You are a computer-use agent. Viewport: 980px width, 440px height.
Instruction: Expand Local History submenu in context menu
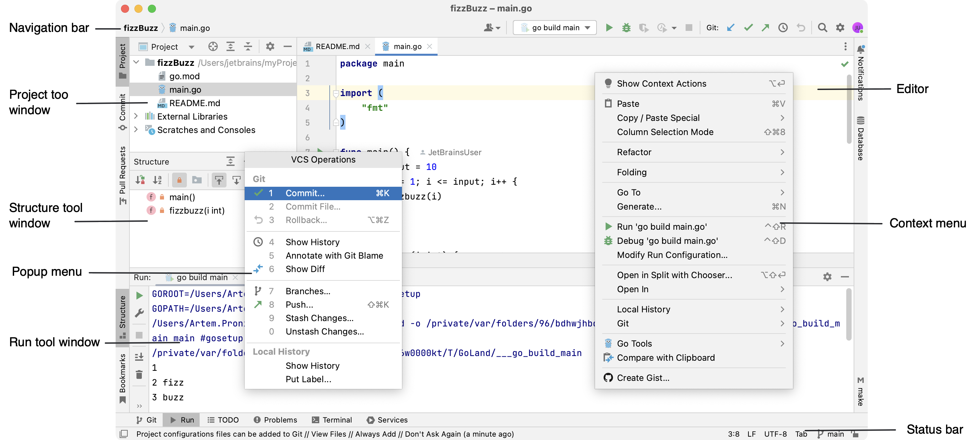tap(694, 309)
